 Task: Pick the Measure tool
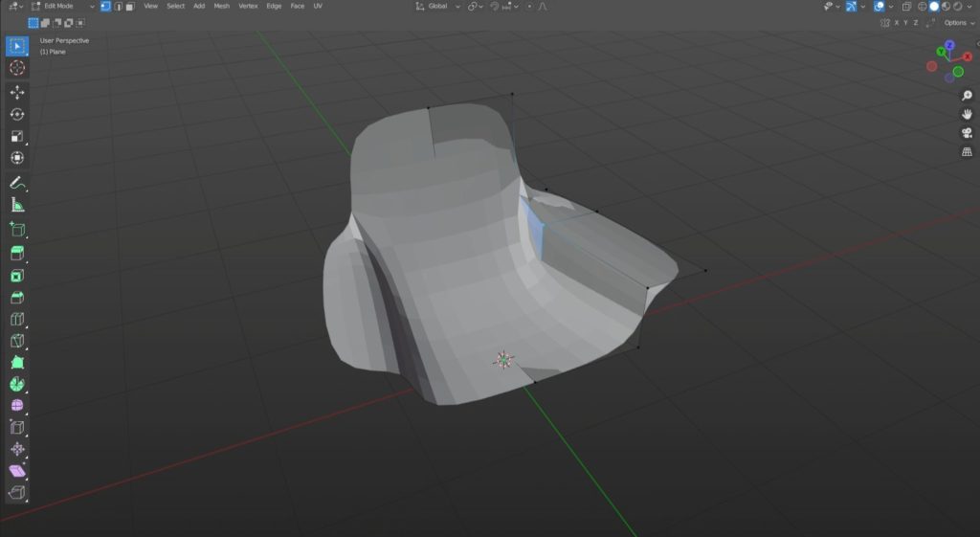coord(17,205)
